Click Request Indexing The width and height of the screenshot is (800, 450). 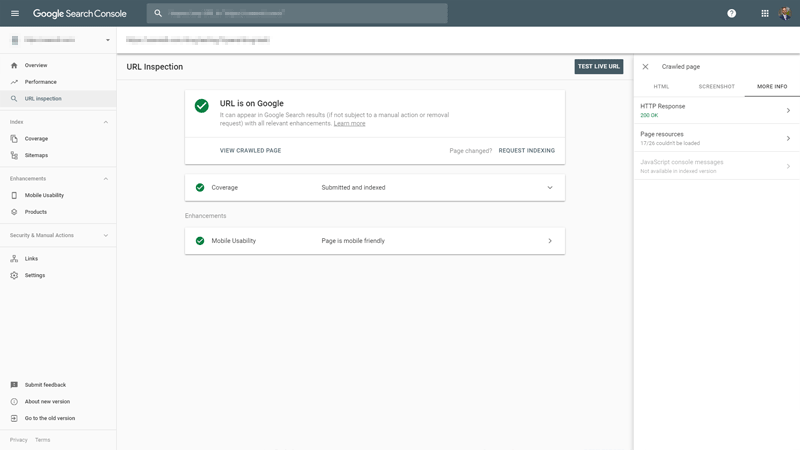526,151
